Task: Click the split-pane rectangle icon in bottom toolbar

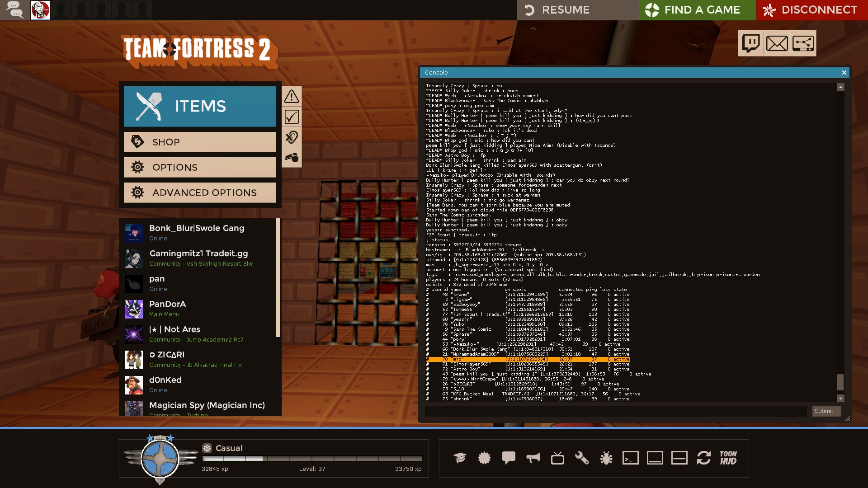Action: pyautogui.click(x=679, y=458)
